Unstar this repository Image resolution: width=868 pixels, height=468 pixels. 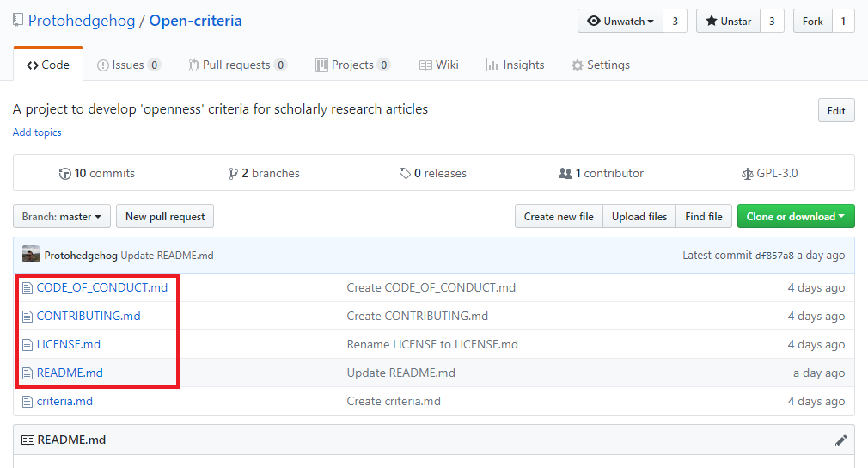click(728, 21)
